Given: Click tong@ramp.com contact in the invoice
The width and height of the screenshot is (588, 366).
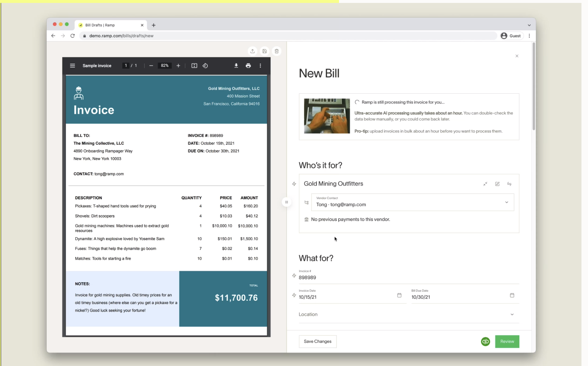Looking at the screenshot, I should [x=109, y=174].
